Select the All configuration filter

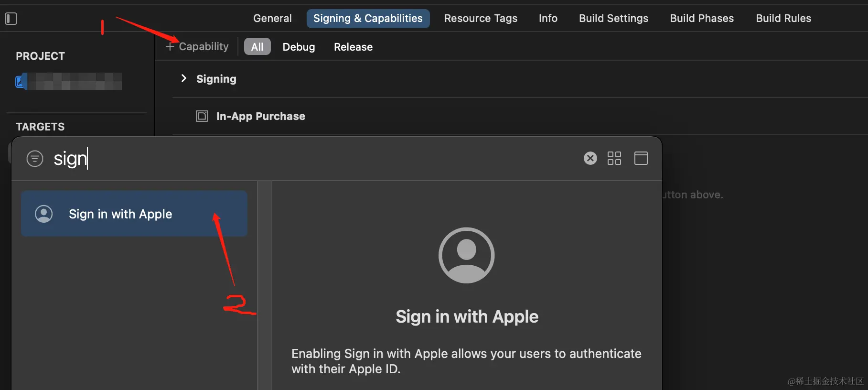click(x=257, y=47)
